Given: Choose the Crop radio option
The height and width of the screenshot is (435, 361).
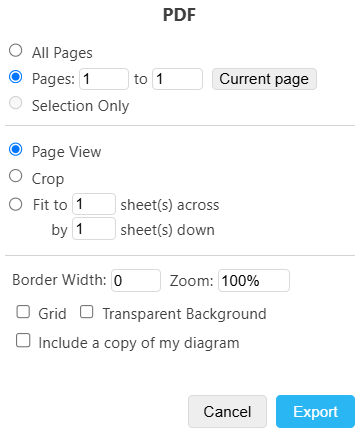Looking at the screenshot, I should coord(16,176).
